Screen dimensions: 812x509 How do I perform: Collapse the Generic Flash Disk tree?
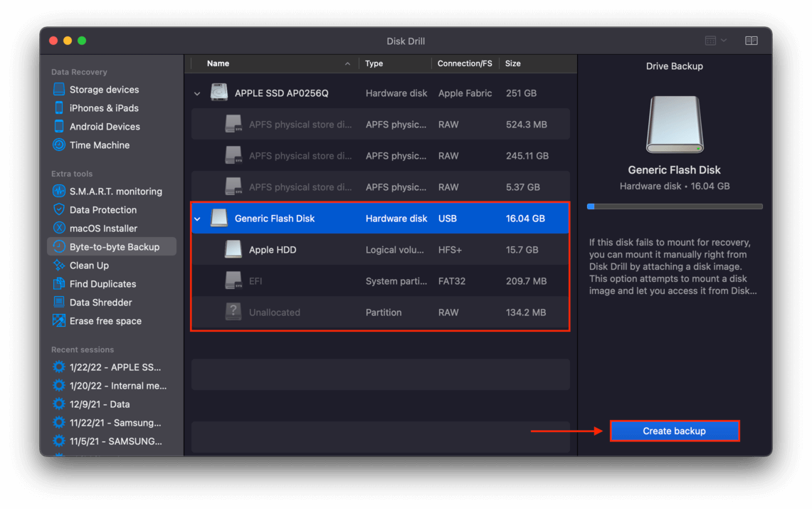(197, 219)
